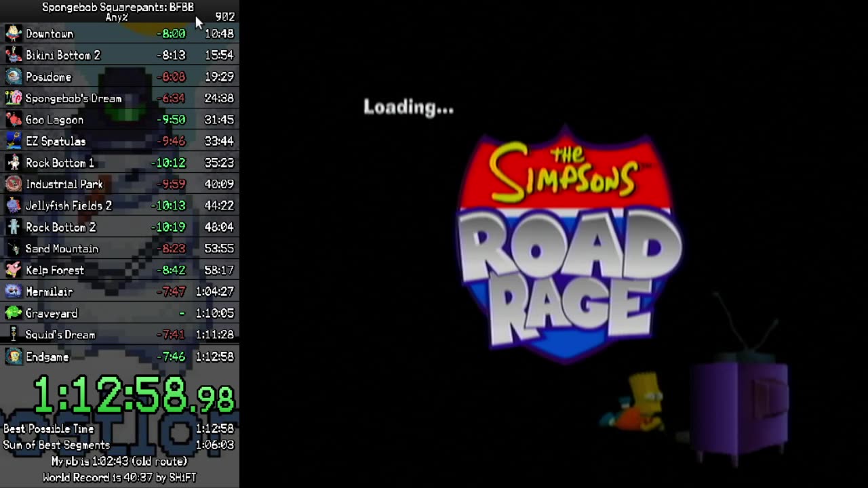Select the Jellyfish Fields 2 split name
Image resolution: width=868 pixels, height=488 pixels.
68,206
